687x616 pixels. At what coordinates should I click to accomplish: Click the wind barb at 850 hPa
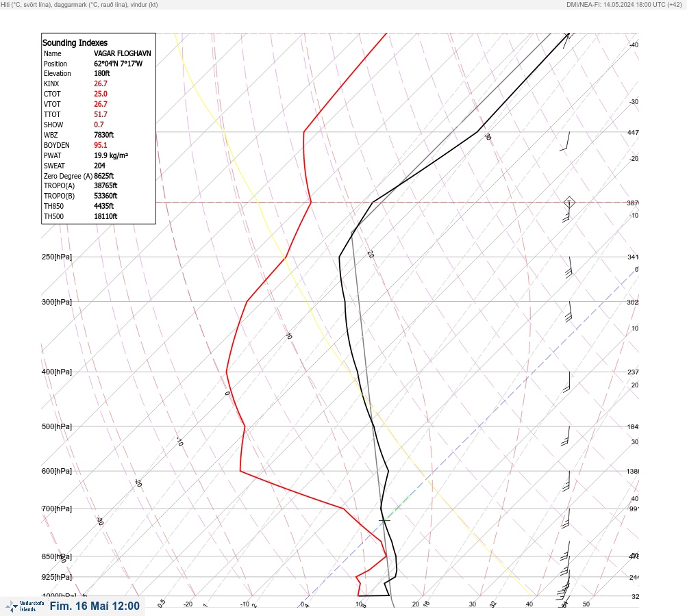566,551
